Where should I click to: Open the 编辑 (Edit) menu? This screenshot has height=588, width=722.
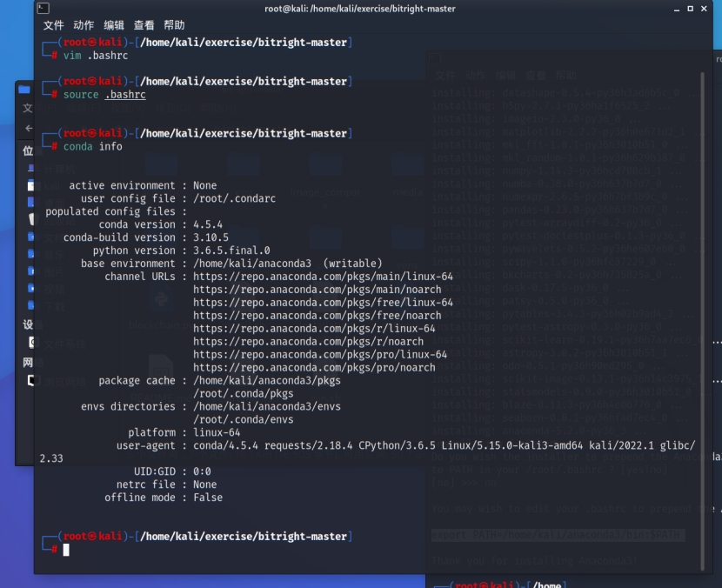113,25
